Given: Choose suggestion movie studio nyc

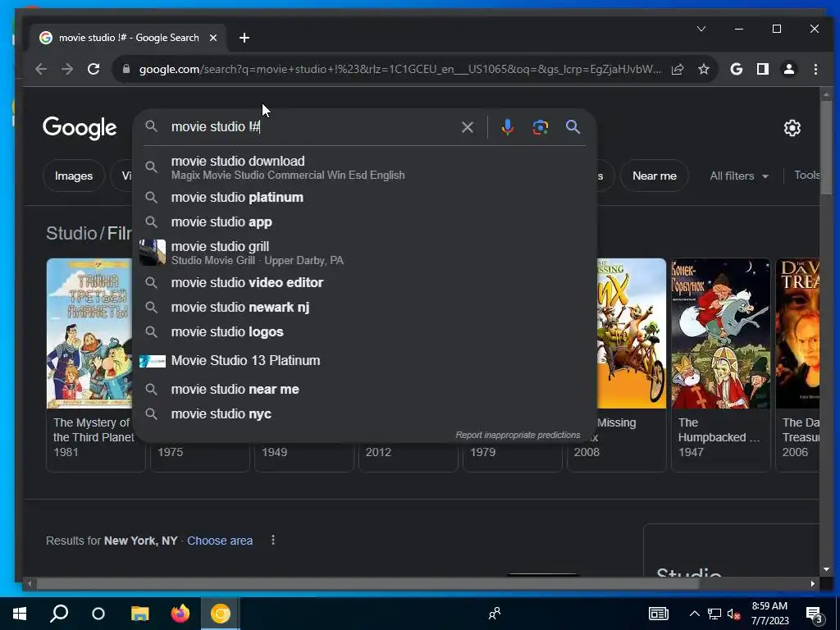Looking at the screenshot, I should 364,414.
